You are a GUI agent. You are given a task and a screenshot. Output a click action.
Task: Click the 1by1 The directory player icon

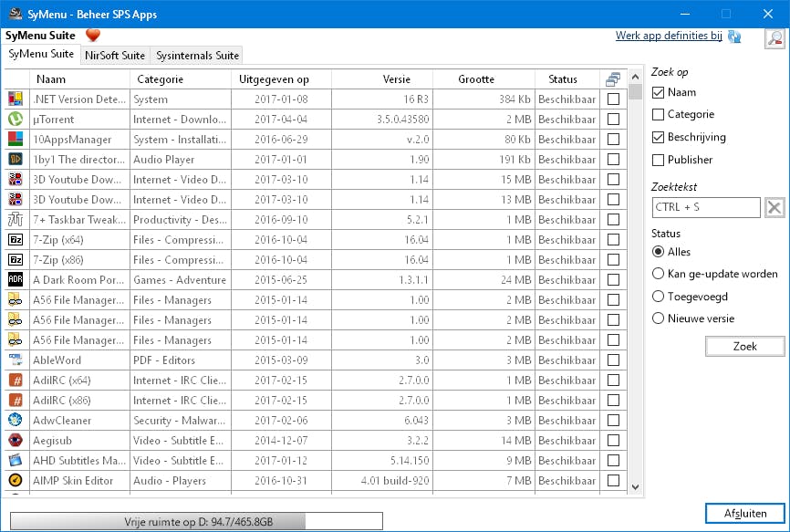coord(16,159)
